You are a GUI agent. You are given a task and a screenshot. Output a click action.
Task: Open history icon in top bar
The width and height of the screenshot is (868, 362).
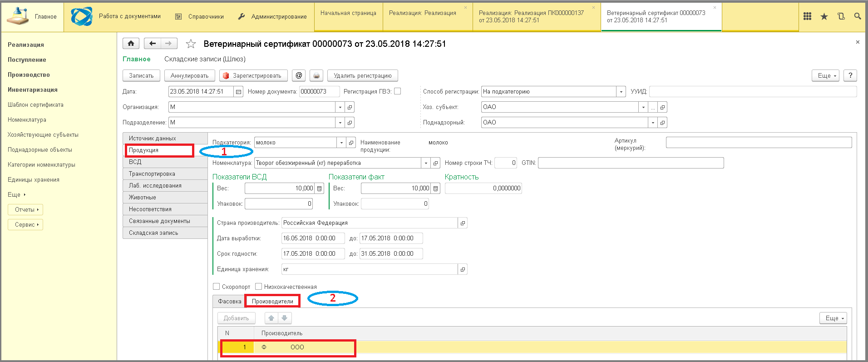[x=841, y=16]
